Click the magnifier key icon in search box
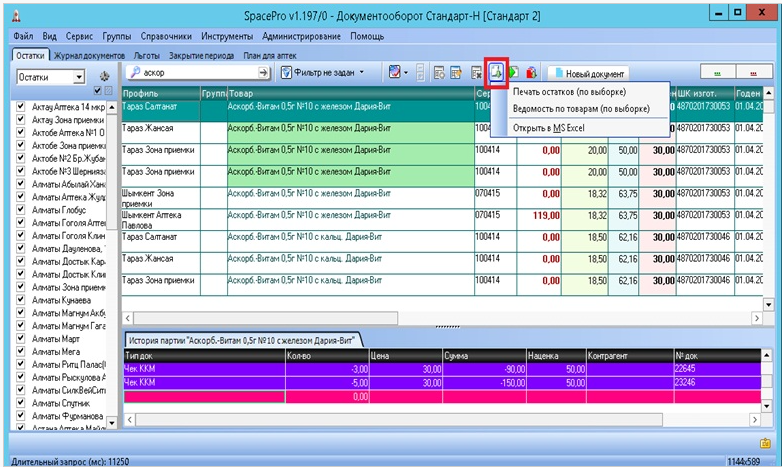The width and height of the screenshot is (782, 467). (x=135, y=72)
